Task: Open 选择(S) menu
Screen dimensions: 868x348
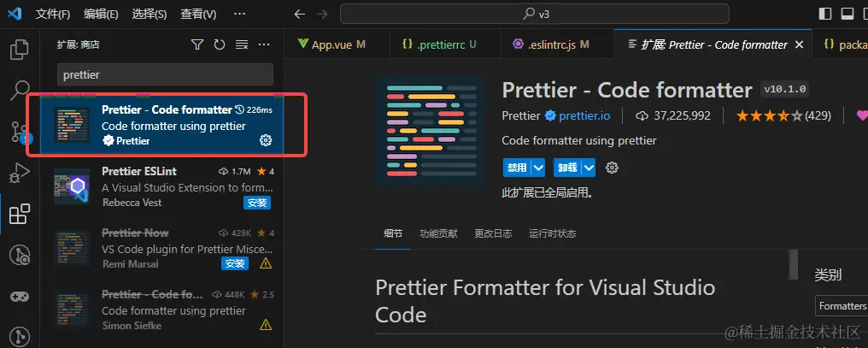Action: coord(150,15)
